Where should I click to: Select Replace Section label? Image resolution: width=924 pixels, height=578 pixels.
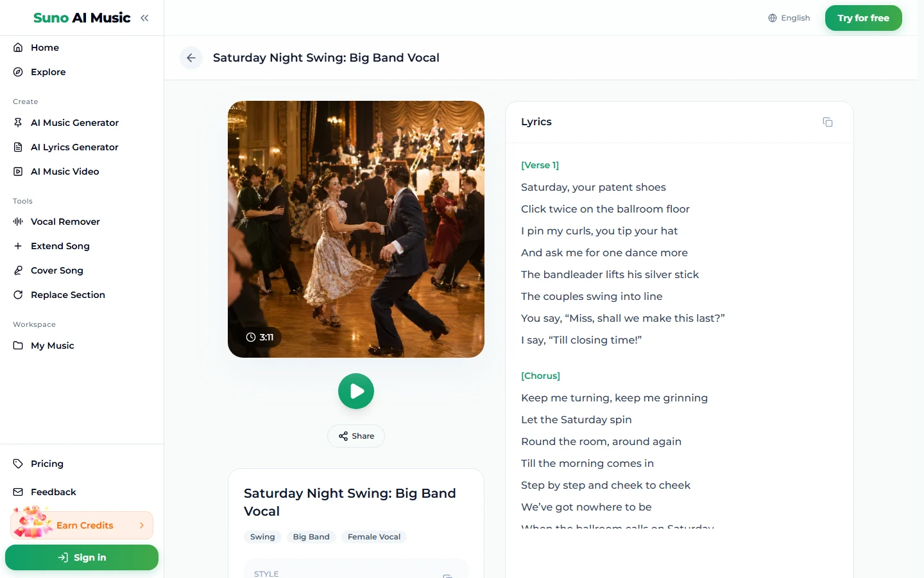[x=68, y=295]
